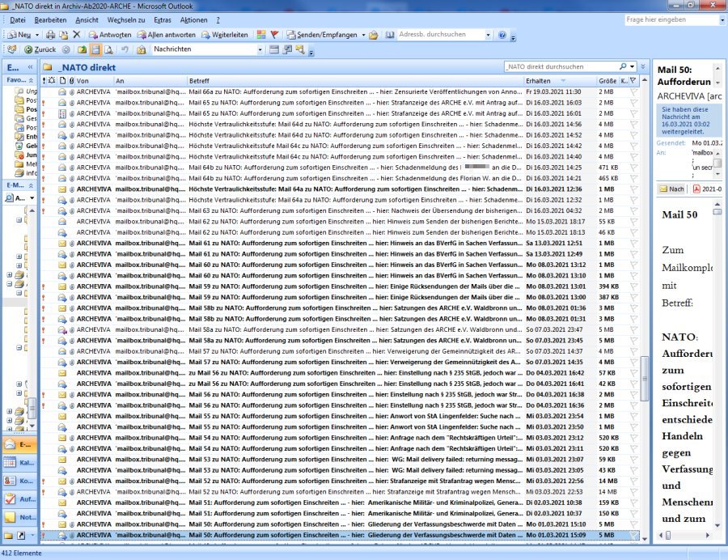The image size is (728, 560).
Task: Open the Aufgaben navigation button
Action: tap(19, 498)
